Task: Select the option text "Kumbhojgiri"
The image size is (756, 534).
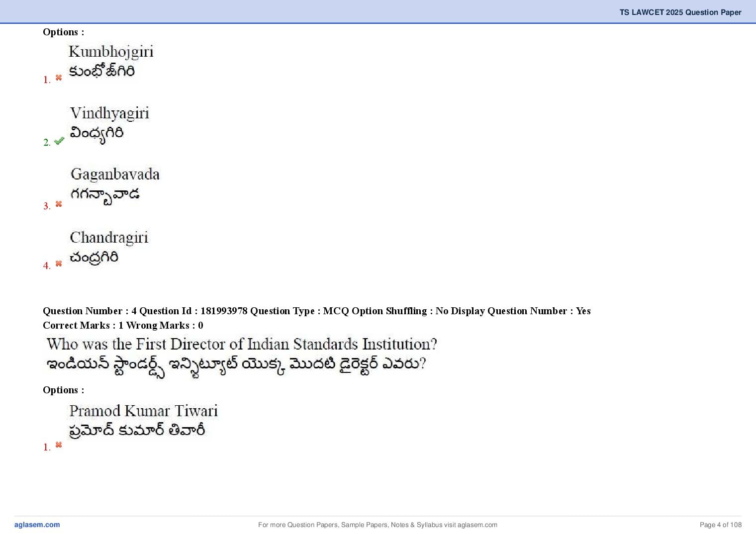Action: 111,52
